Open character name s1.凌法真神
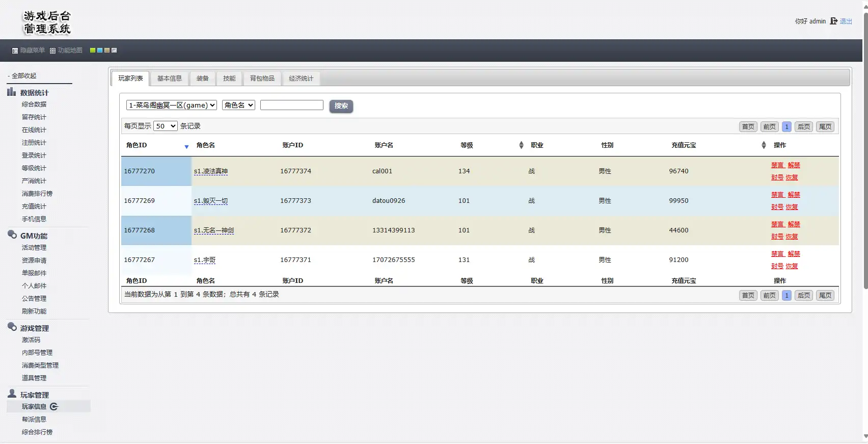 click(211, 171)
